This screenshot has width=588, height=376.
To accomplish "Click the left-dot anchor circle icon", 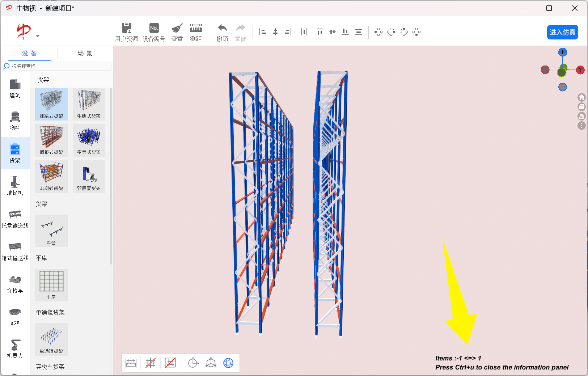I will pos(378,32).
